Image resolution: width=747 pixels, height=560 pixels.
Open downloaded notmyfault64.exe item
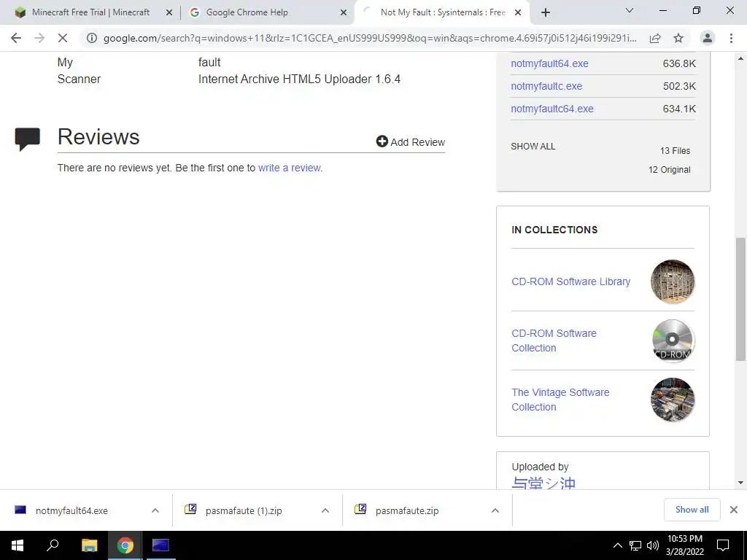coord(71,510)
